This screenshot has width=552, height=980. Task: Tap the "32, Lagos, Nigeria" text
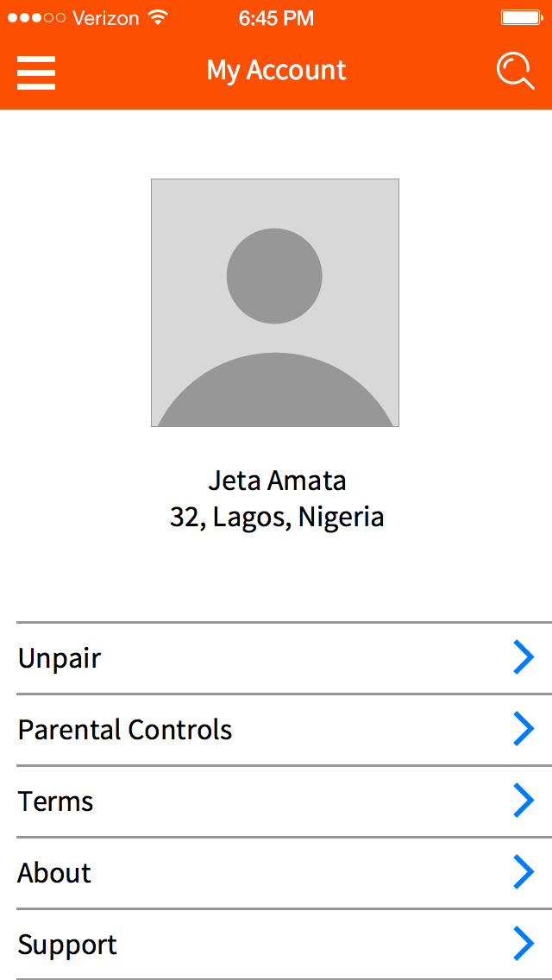[x=277, y=518]
